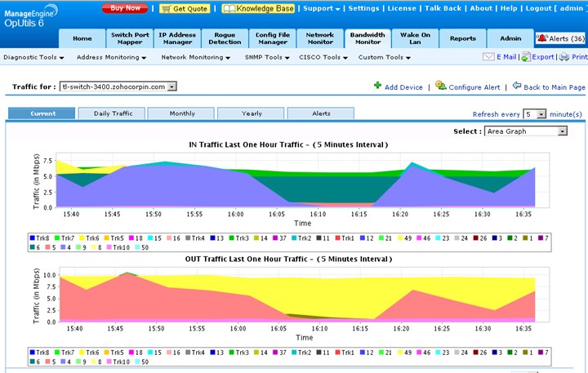Switch to the Yearly tab
Screen dimensions: 588x373
pos(252,113)
